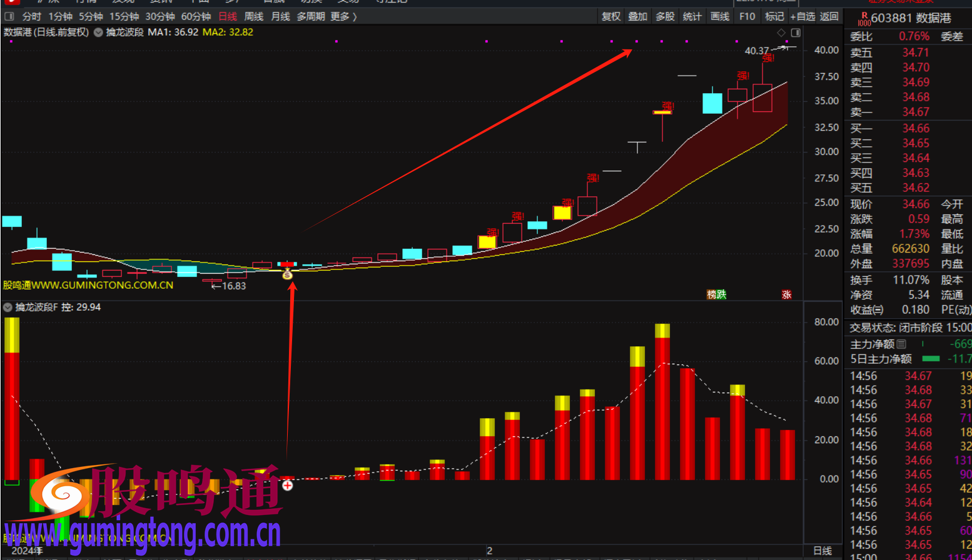Click the 榜跌 badge on chart
The image size is (972, 560).
pyautogui.click(x=716, y=294)
